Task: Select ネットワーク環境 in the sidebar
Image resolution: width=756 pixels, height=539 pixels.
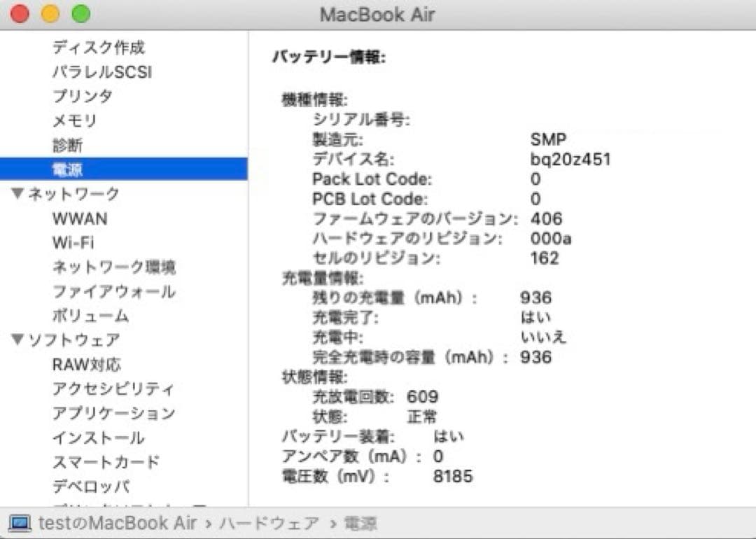Action: point(116,267)
